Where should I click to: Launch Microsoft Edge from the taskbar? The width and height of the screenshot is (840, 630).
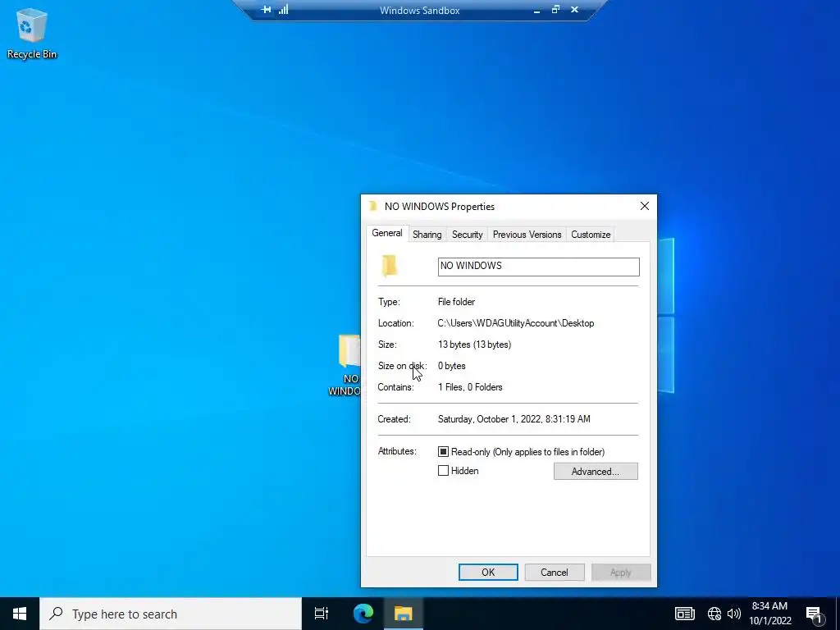tap(363, 614)
